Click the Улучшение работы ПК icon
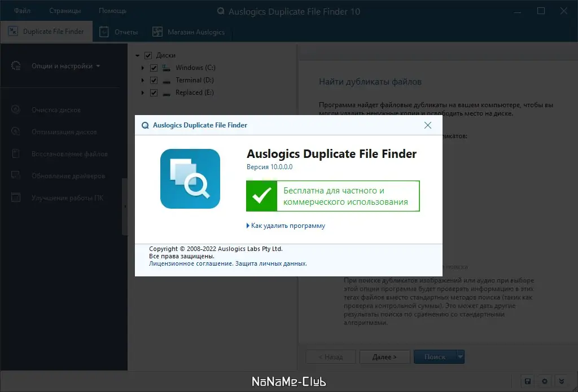This screenshot has height=392, width=578. [x=15, y=197]
